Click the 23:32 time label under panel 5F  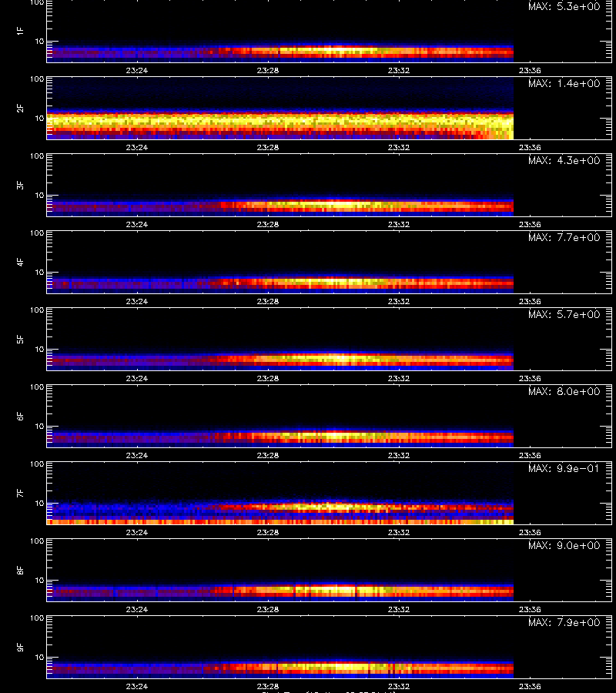tap(399, 378)
